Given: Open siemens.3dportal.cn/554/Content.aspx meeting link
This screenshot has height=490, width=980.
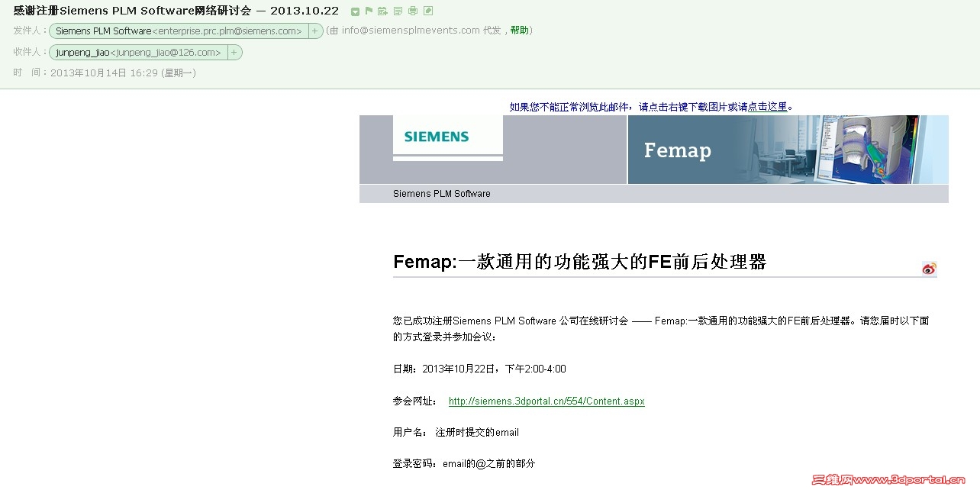Looking at the screenshot, I should pos(546,401).
